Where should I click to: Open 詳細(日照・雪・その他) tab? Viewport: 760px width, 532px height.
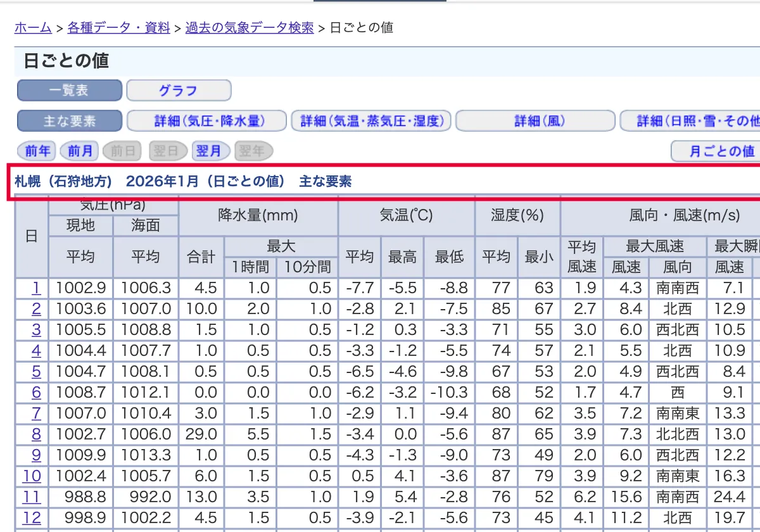(x=690, y=121)
